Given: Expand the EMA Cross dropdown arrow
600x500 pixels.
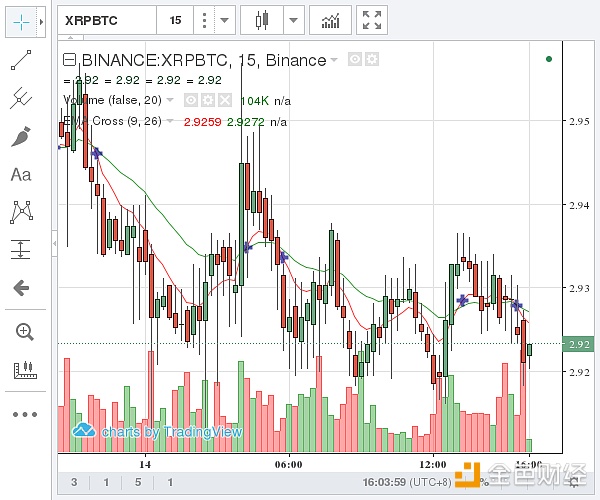Looking at the screenshot, I should point(170,121).
